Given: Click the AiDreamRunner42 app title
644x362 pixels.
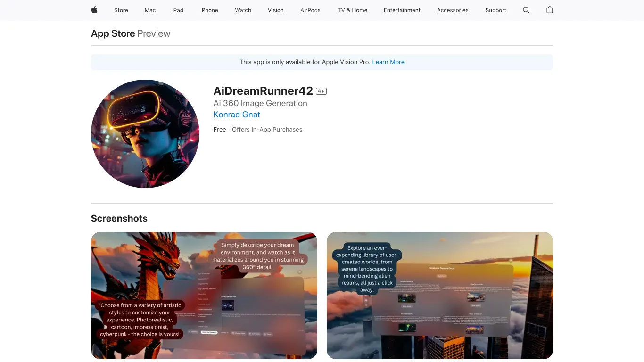Looking at the screenshot, I should pyautogui.click(x=263, y=90).
